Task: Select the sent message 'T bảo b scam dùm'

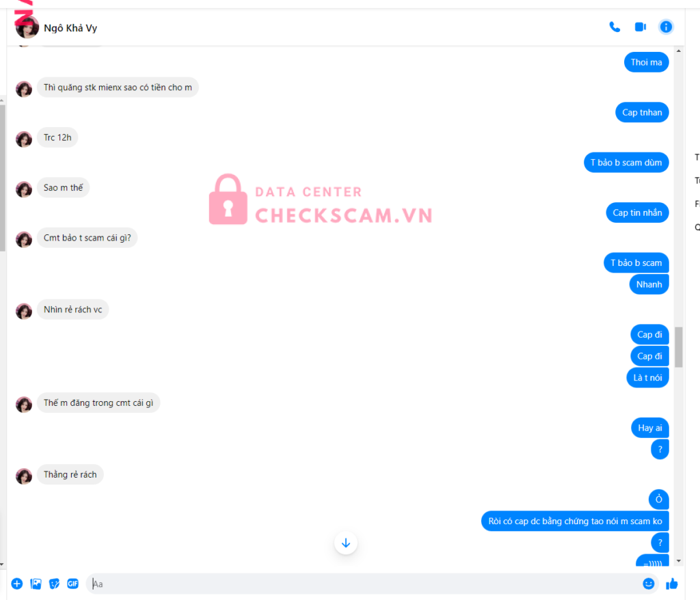Action: coord(626,163)
